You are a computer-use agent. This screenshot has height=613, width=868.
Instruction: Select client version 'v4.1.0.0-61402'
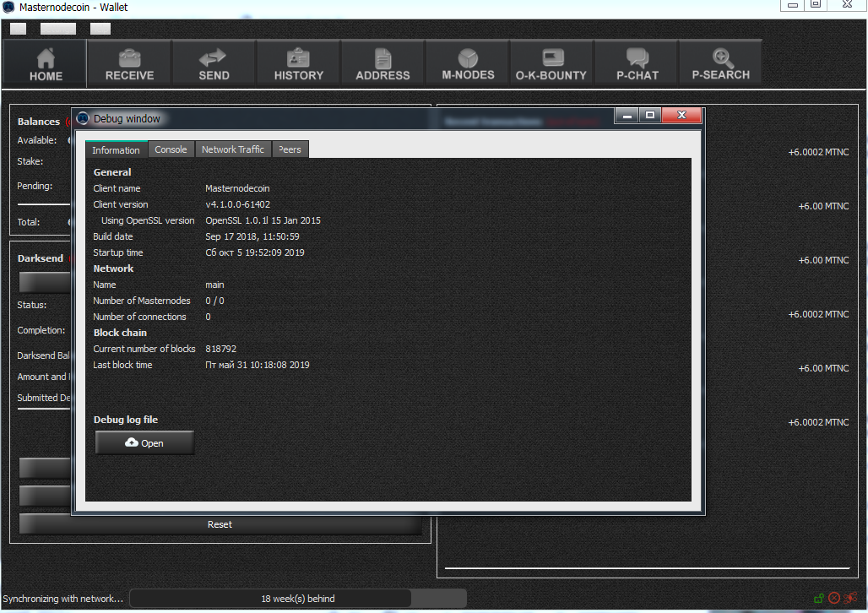[237, 204]
